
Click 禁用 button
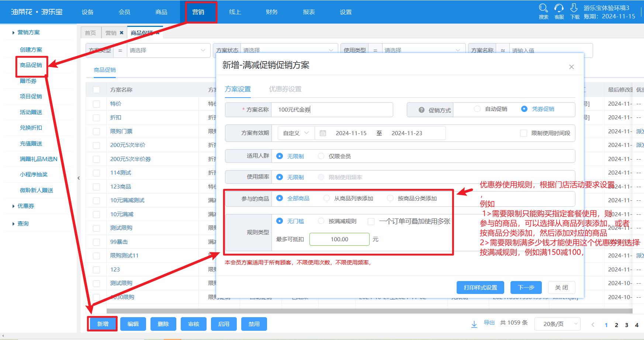click(x=254, y=324)
